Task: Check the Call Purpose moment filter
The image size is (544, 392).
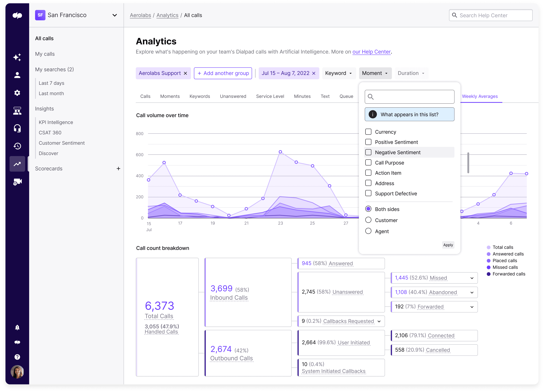Action: point(368,162)
